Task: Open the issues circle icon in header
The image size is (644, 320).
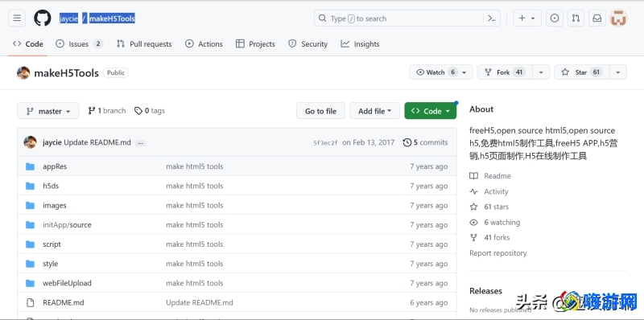Action: coord(555,18)
